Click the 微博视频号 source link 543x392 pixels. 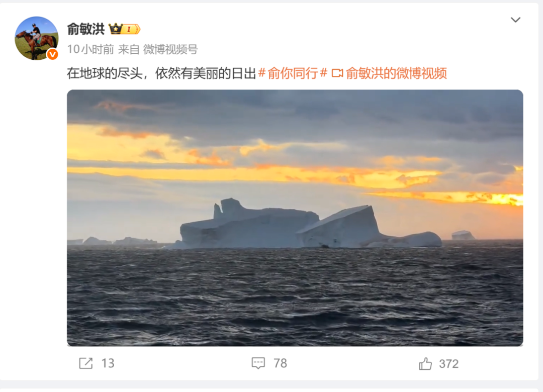[x=170, y=50]
